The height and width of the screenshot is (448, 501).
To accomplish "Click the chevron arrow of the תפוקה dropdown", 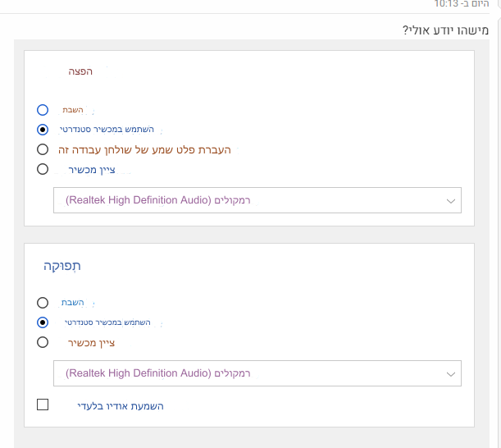I will point(450,373).
